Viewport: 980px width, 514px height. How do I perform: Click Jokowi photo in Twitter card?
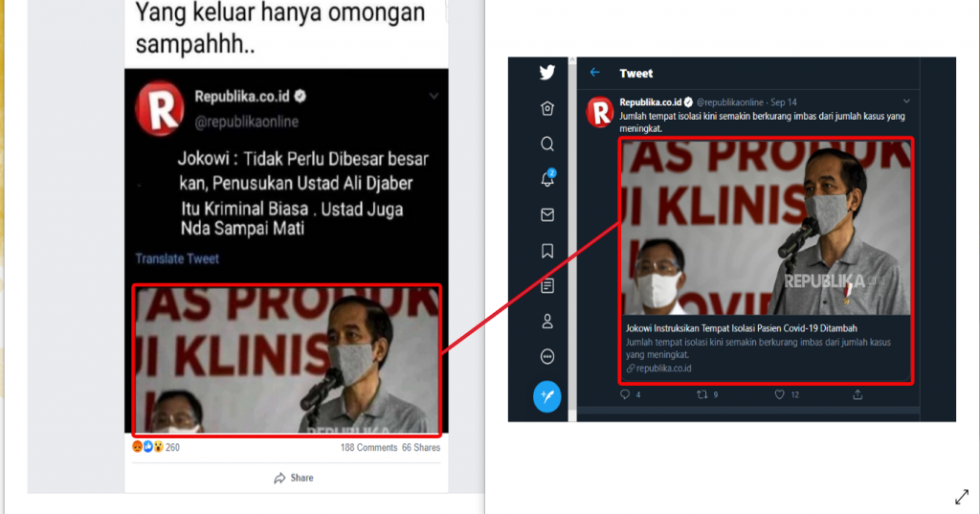point(766,227)
